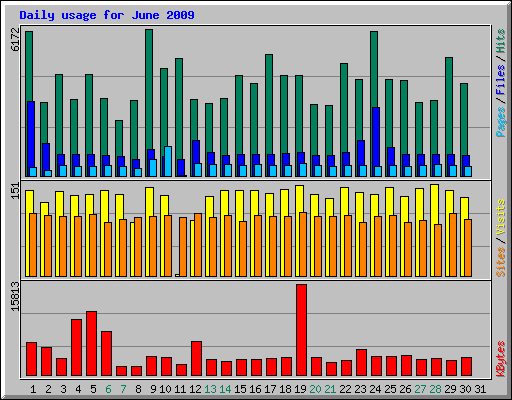
Task: Click the yellow visits bar for day 19
Action: click(299, 199)
